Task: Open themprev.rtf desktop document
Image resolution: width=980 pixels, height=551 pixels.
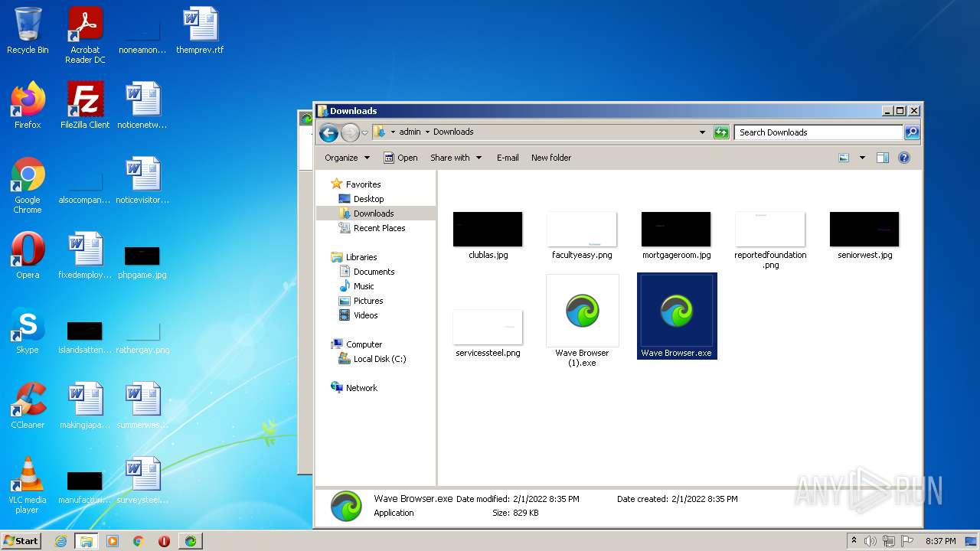Action: click(200, 31)
